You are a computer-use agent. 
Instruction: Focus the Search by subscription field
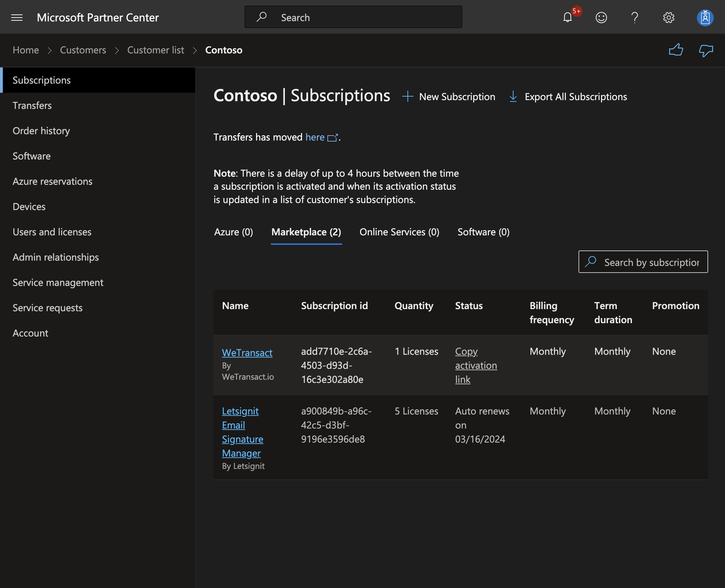[643, 262]
